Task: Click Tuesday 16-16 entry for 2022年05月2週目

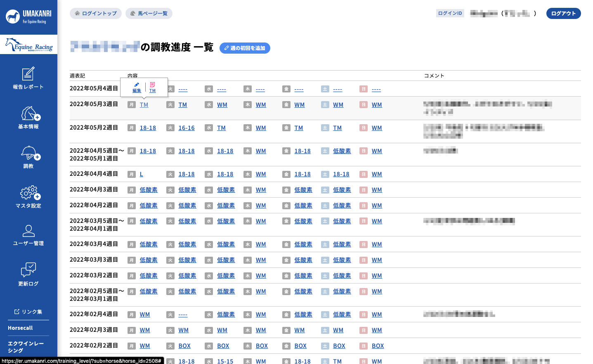Action: 187,128
